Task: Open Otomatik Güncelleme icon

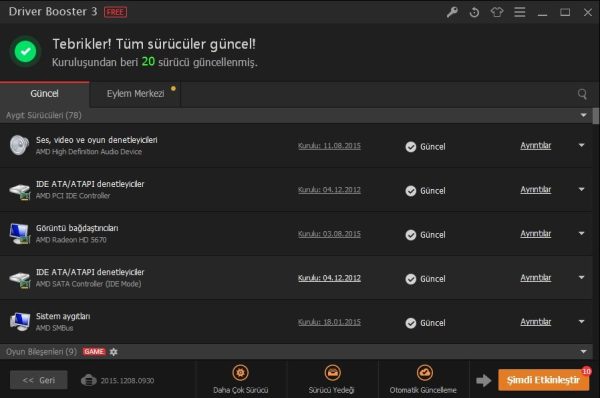Action: pyautogui.click(x=424, y=373)
